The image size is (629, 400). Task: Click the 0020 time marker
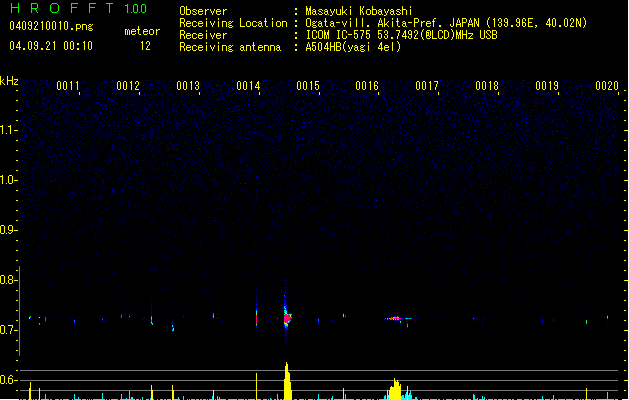(607, 86)
